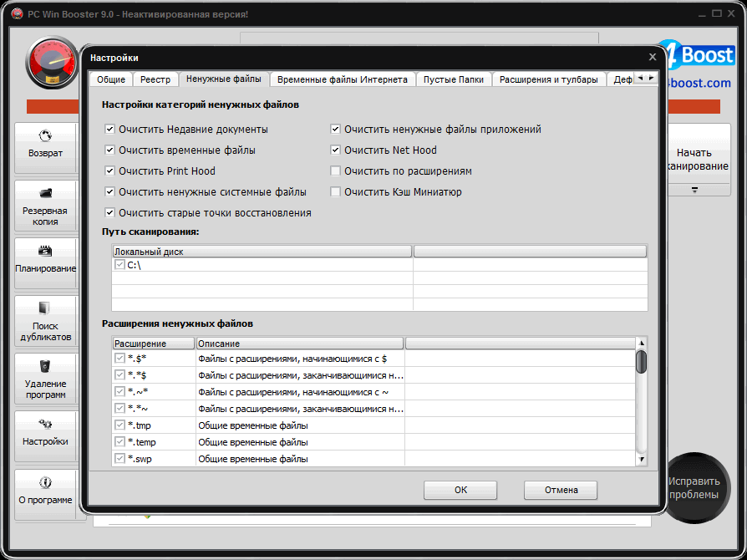Toggle the *.~* extension checkbox

(119, 391)
